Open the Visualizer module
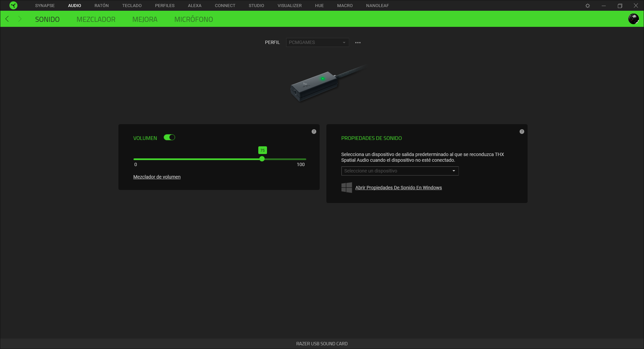 coord(289,6)
